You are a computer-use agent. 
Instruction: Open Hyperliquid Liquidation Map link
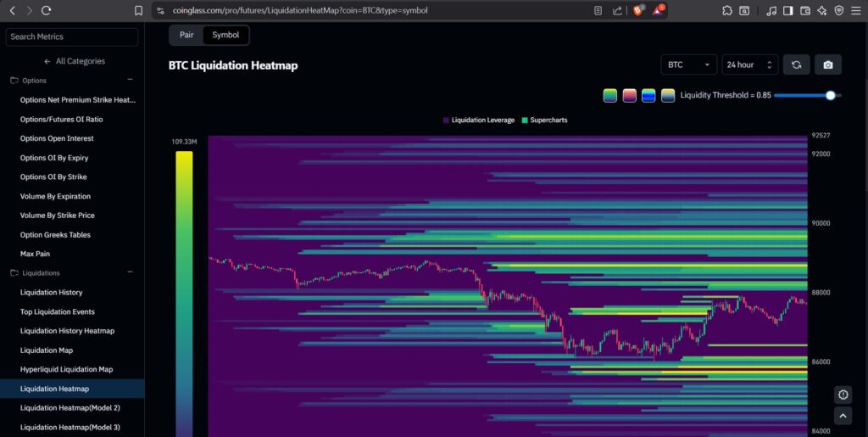66,369
